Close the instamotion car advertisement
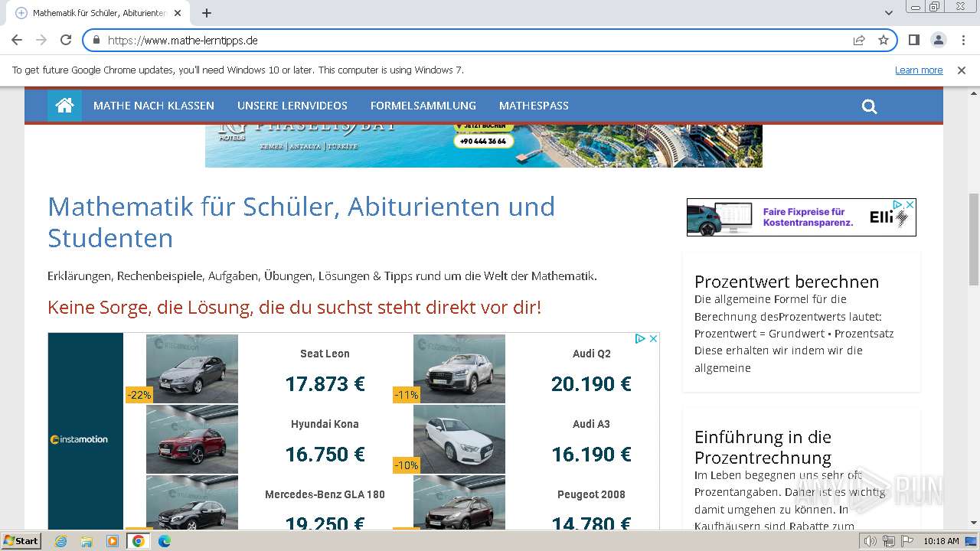Screen dimensions: 980x551 (653, 338)
